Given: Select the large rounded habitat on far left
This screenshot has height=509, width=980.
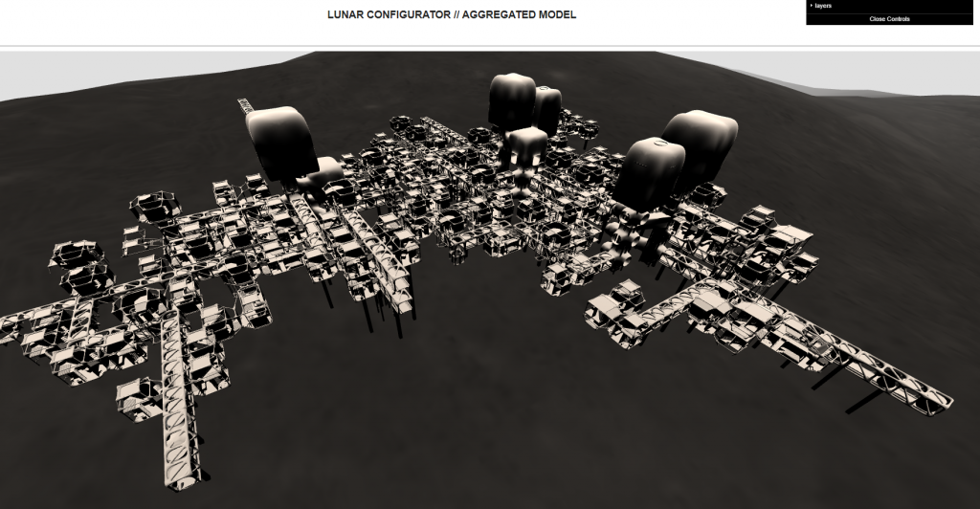Looking at the screenshot, I should [x=279, y=142].
